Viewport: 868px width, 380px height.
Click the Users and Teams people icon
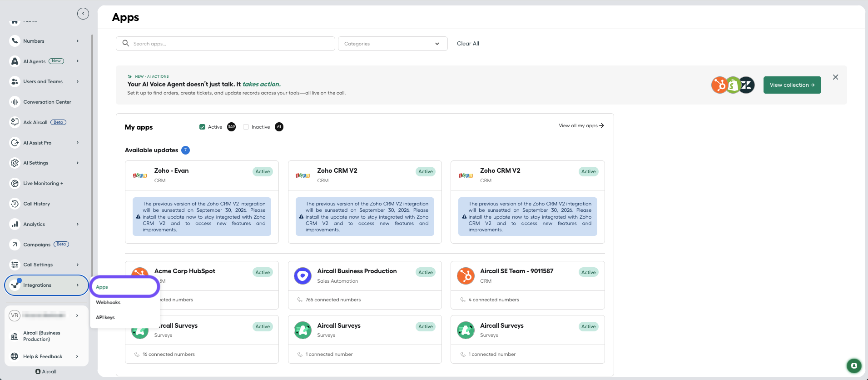pyautogui.click(x=15, y=82)
